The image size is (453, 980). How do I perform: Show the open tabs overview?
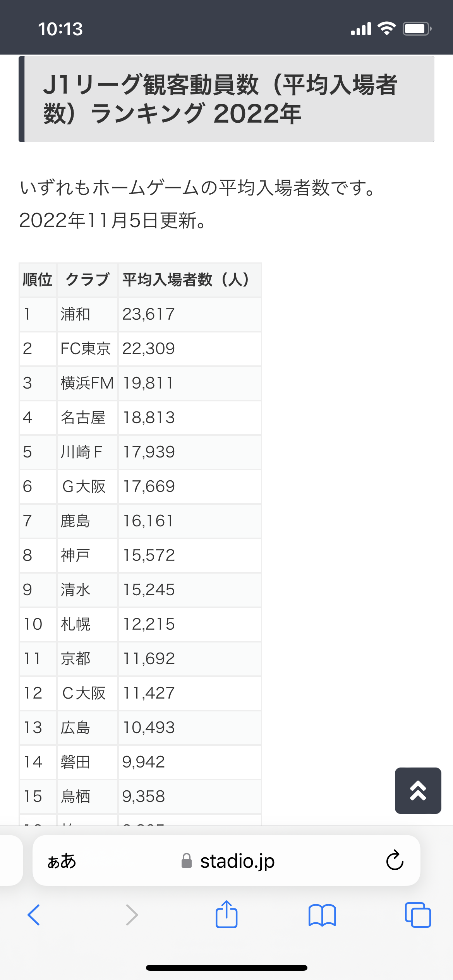[417, 915]
